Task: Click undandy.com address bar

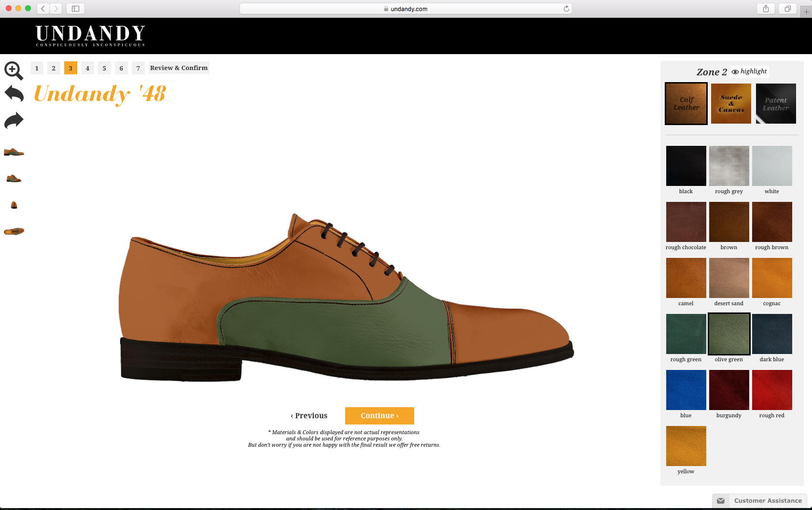Action: 406,9
